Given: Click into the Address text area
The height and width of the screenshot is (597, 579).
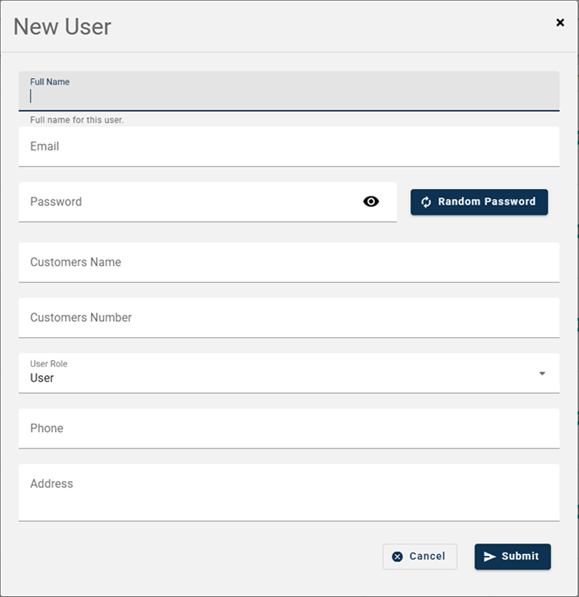Looking at the screenshot, I should coord(289,492).
